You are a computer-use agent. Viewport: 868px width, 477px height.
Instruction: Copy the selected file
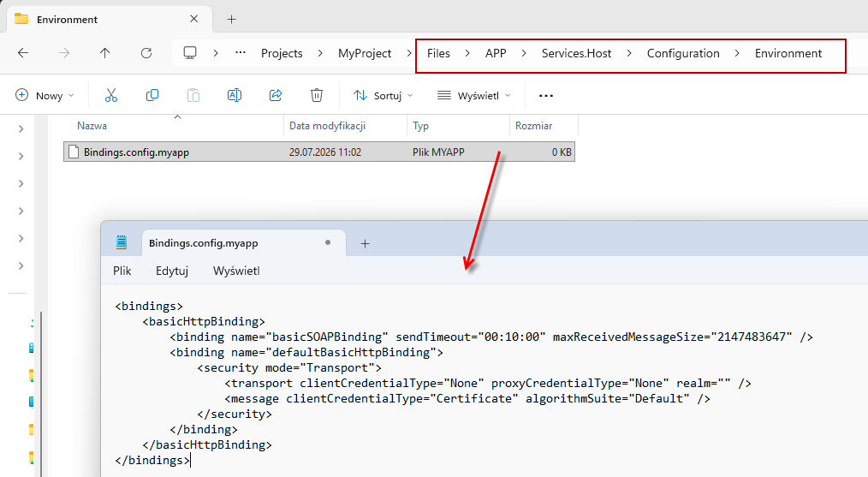(x=152, y=95)
